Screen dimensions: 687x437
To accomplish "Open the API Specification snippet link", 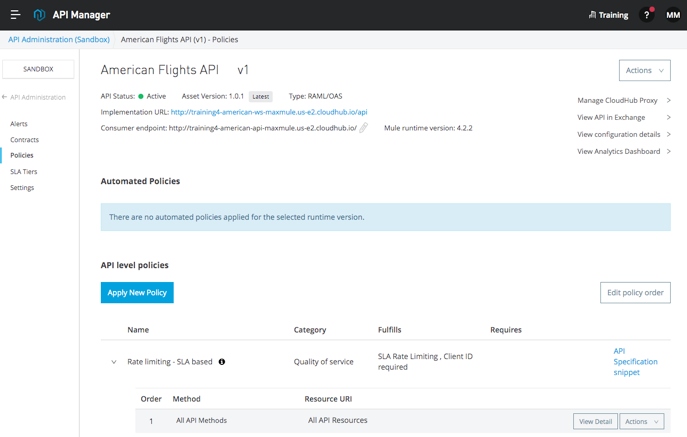I will [x=635, y=362].
